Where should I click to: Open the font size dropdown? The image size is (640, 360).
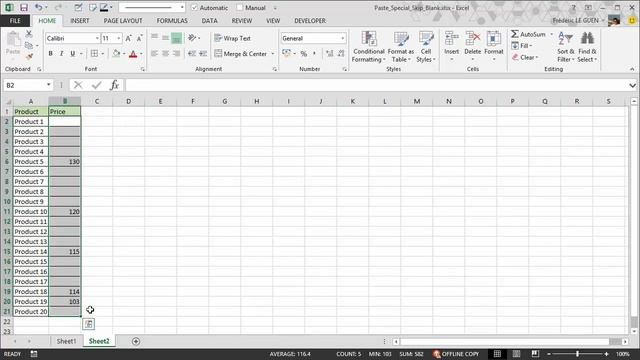(119, 38)
